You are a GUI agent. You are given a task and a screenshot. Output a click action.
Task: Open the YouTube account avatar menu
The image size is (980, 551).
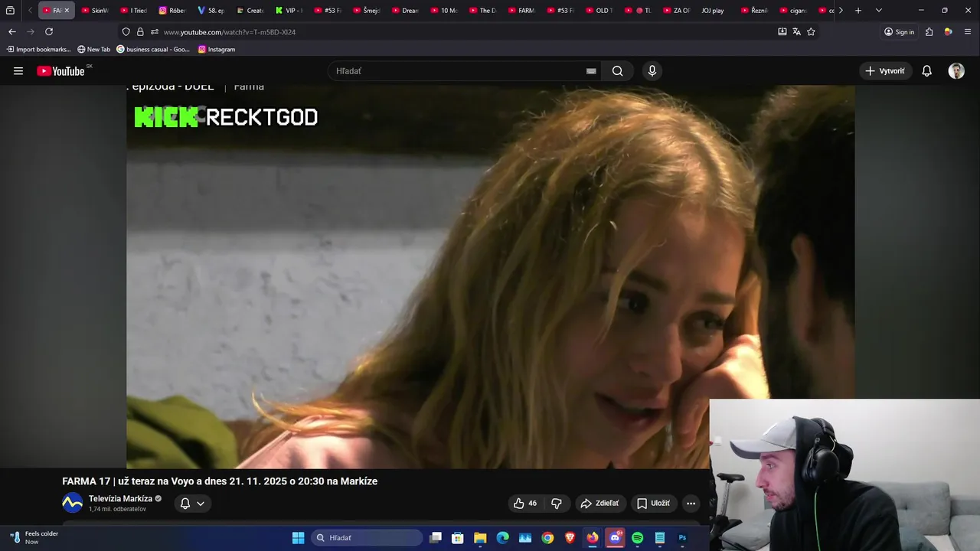956,71
